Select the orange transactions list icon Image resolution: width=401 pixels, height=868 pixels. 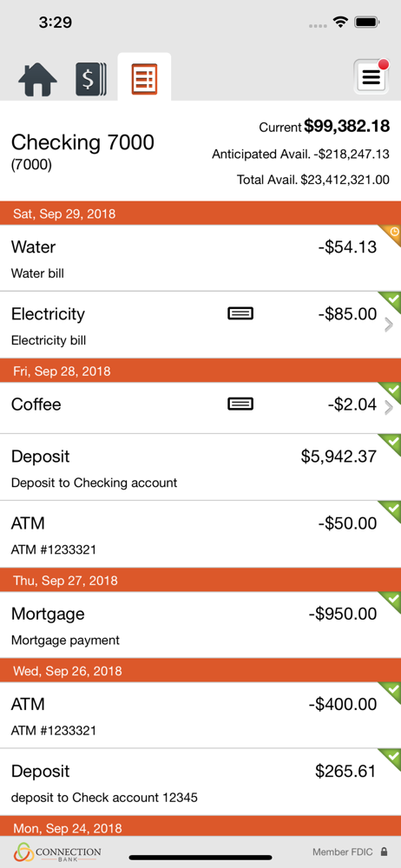click(145, 79)
